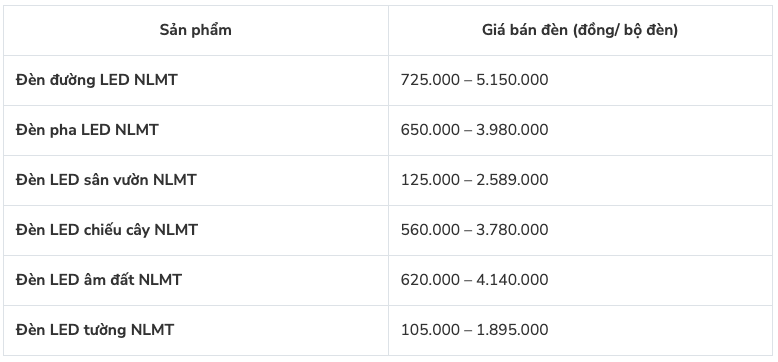Select the "Đèn LED sân vườn NLMT" cell
This screenshot has width=778, height=362.
click(195, 181)
